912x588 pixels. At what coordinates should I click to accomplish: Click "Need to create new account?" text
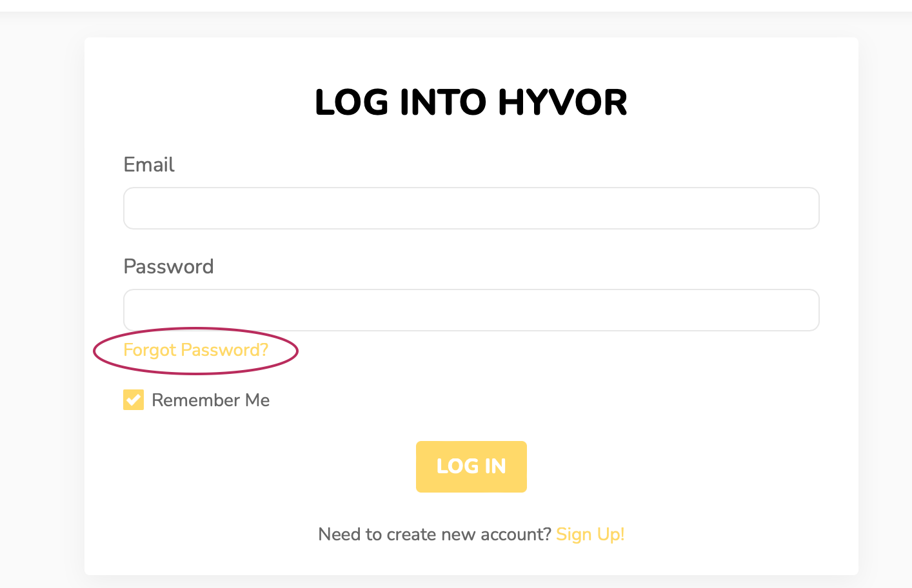435,534
